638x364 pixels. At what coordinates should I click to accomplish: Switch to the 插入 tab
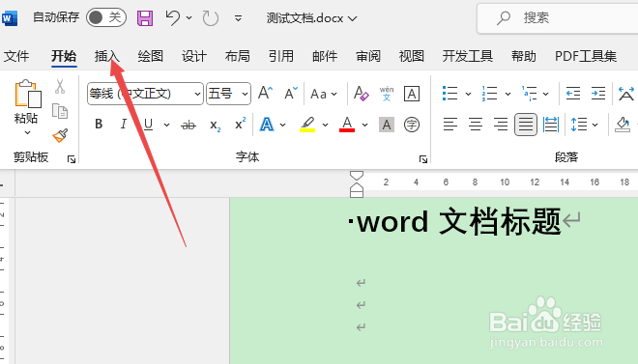click(107, 56)
